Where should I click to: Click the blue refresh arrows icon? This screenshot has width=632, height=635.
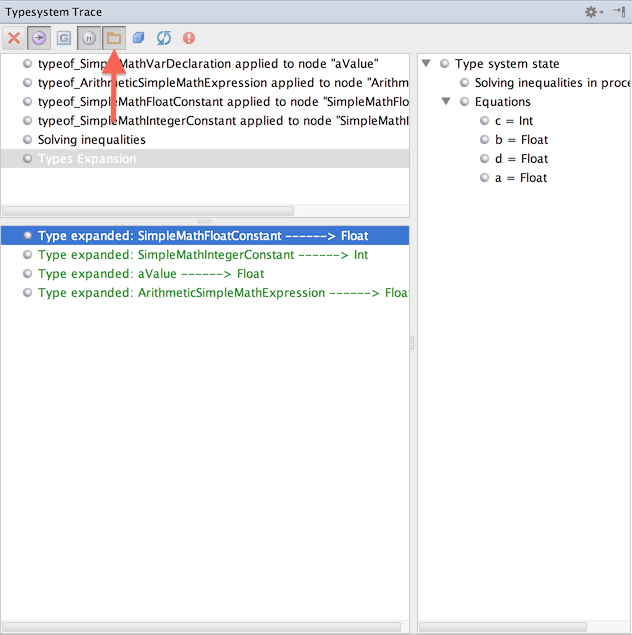(164, 38)
